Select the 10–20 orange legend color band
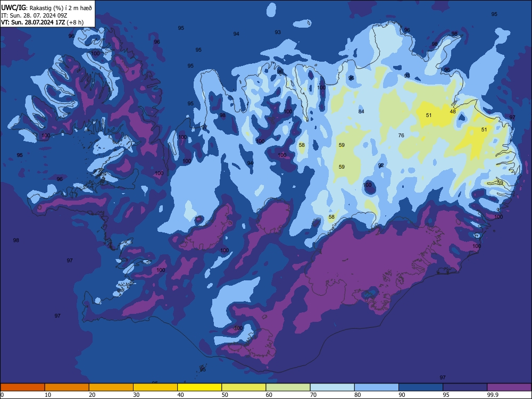 67,387
